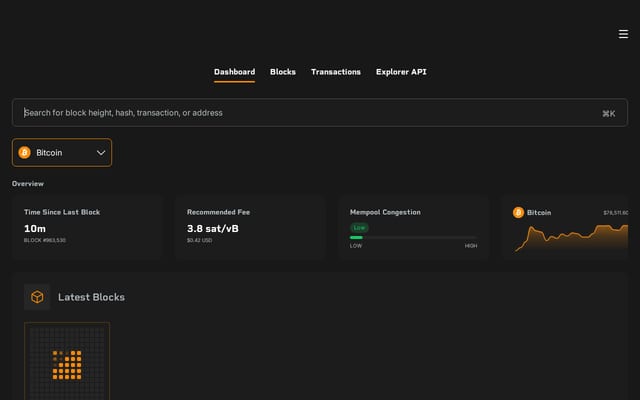Viewport: 640px width, 400px height.
Task: Click the Bitcoin price chart
Action: point(571,238)
